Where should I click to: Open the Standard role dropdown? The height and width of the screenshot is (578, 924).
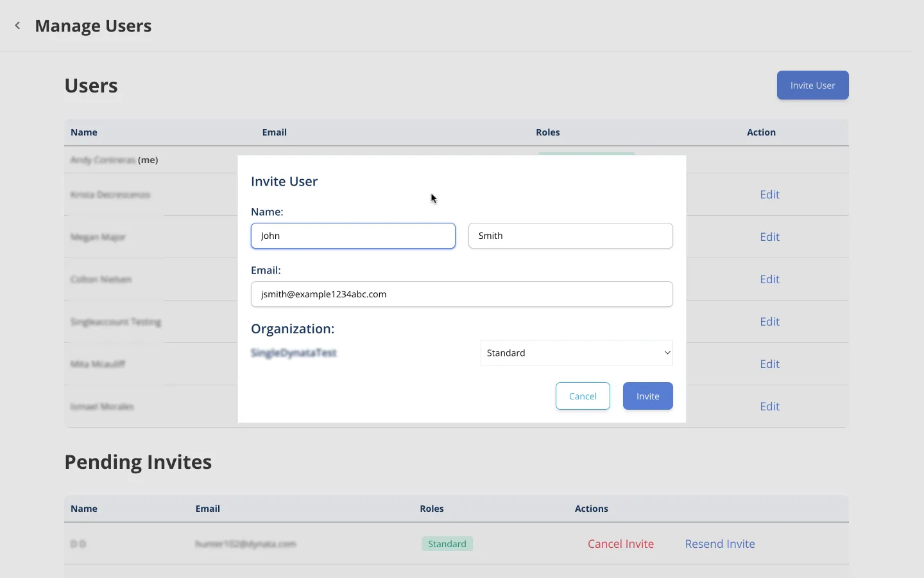pos(576,353)
